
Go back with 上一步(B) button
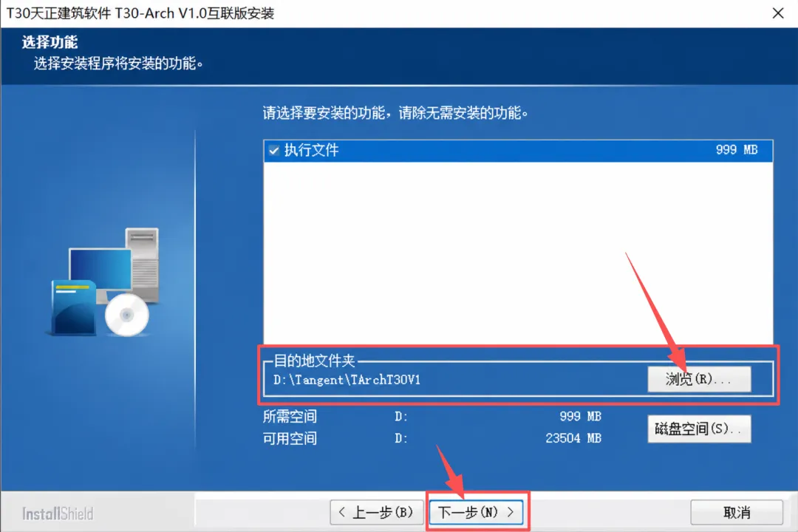377,512
